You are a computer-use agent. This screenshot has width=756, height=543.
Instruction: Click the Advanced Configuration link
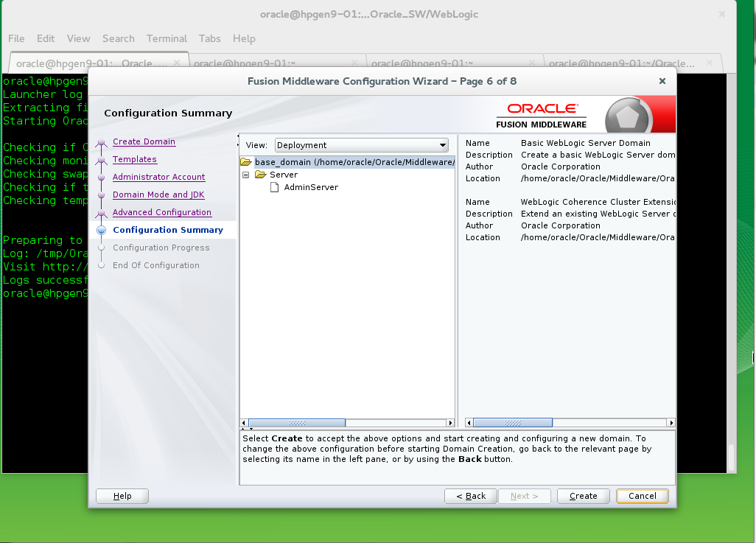162,212
